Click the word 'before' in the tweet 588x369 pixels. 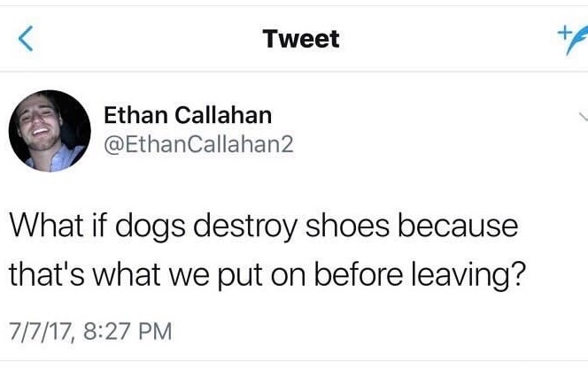(x=350, y=273)
